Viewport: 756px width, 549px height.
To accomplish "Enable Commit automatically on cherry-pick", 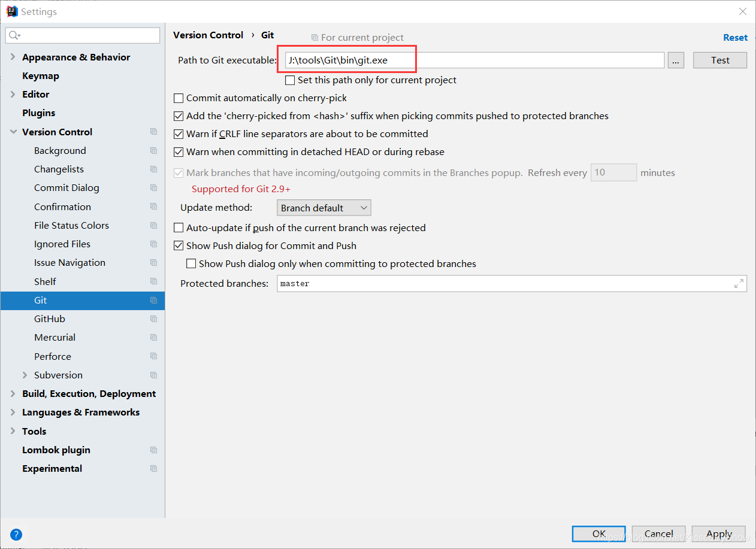I will pos(179,98).
